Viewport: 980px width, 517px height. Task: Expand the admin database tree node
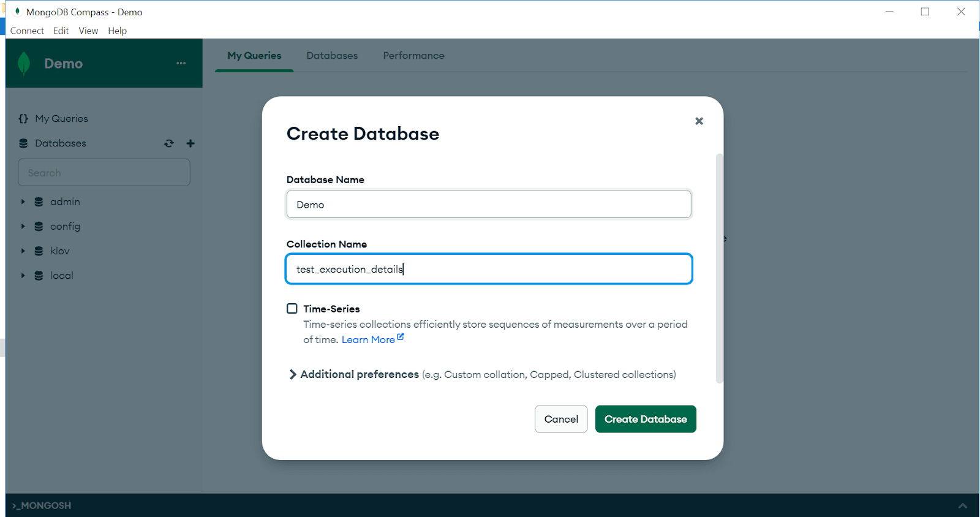tap(23, 202)
